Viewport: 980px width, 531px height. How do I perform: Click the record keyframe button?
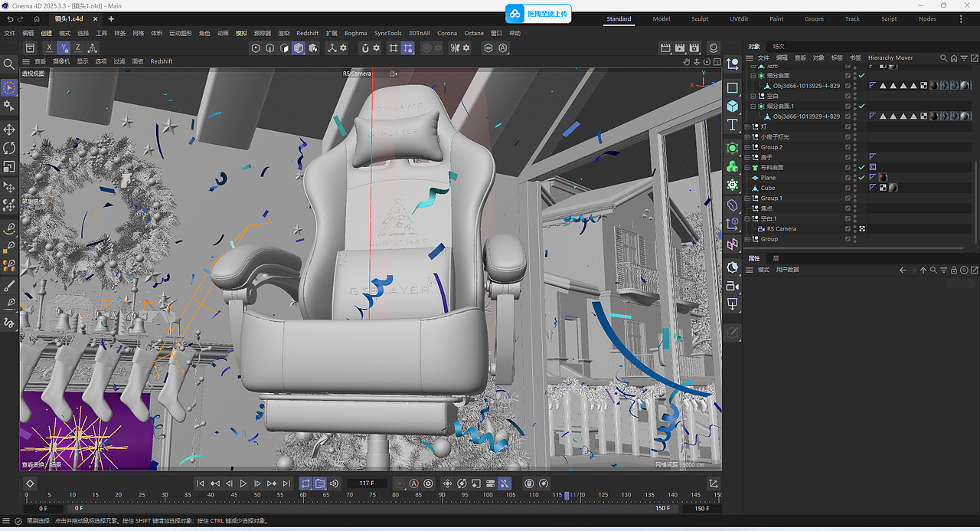[x=400, y=483]
